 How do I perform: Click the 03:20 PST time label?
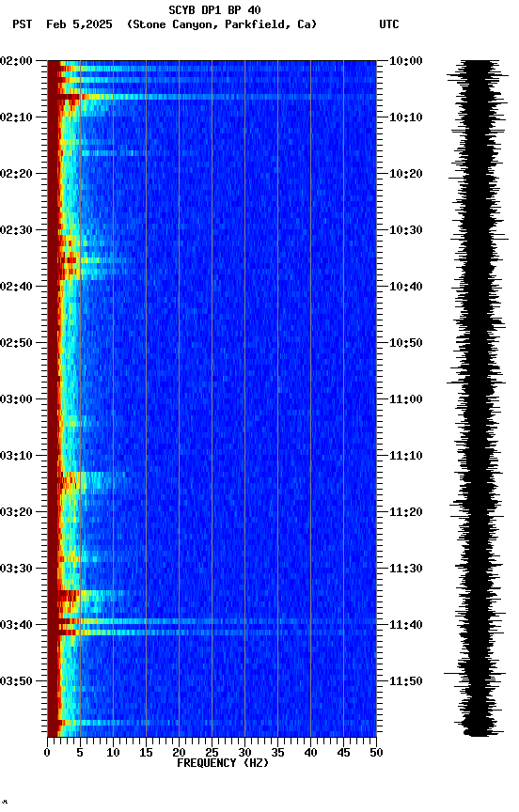16,512
